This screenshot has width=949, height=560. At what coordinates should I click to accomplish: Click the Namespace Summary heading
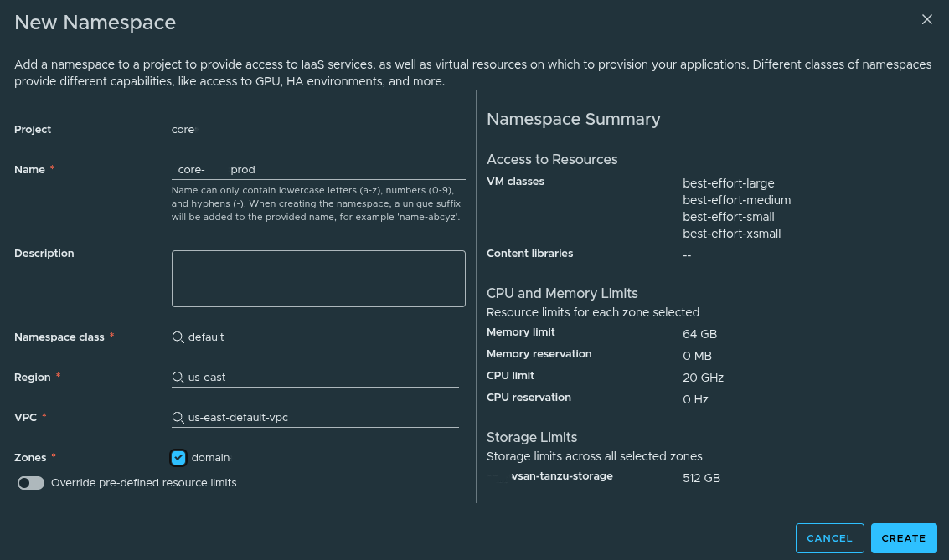coord(574,119)
